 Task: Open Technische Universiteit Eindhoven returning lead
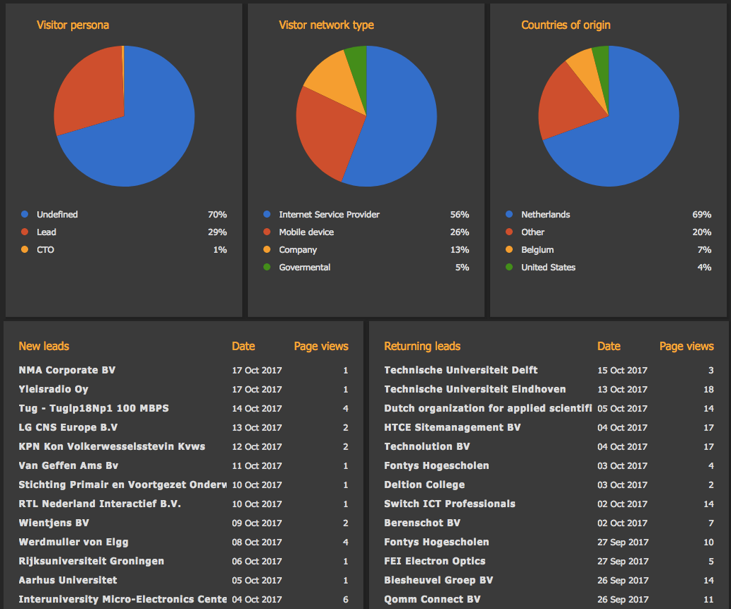pyautogui.click(x=475, y=389)
